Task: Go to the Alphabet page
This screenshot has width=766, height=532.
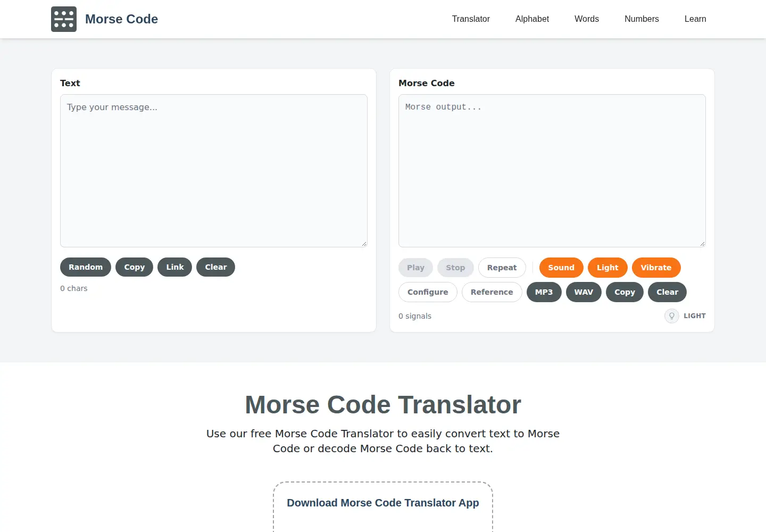Action: tap(532, 19)
